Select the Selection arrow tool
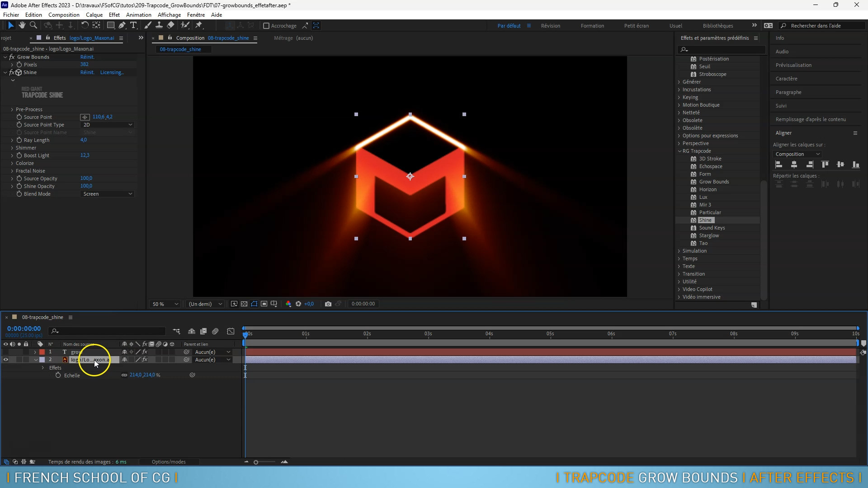This screenshot has width=868, height=488. pos(11,25)
